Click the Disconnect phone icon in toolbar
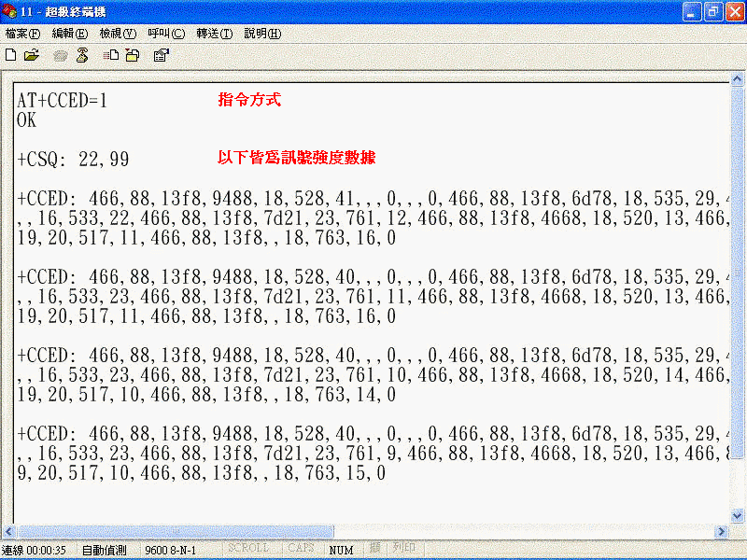This screenshot has height=560, width=747. tap(82, 55)
